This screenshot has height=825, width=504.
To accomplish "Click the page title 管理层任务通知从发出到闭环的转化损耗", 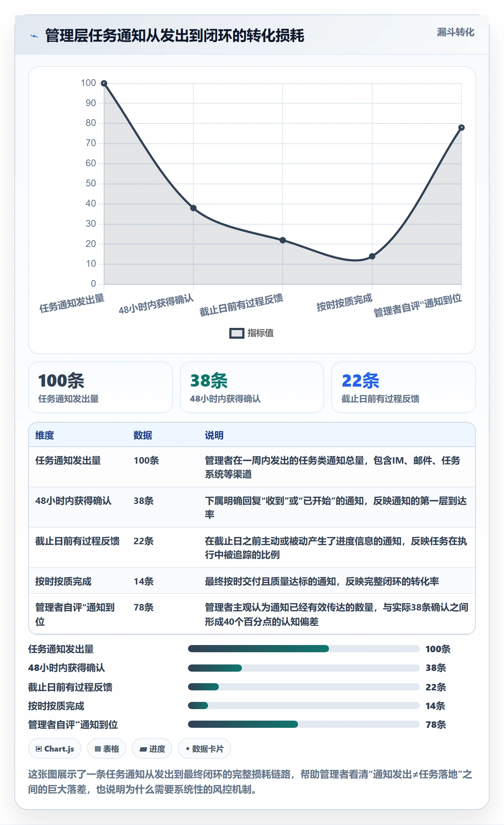I will (x=175, y=36).
